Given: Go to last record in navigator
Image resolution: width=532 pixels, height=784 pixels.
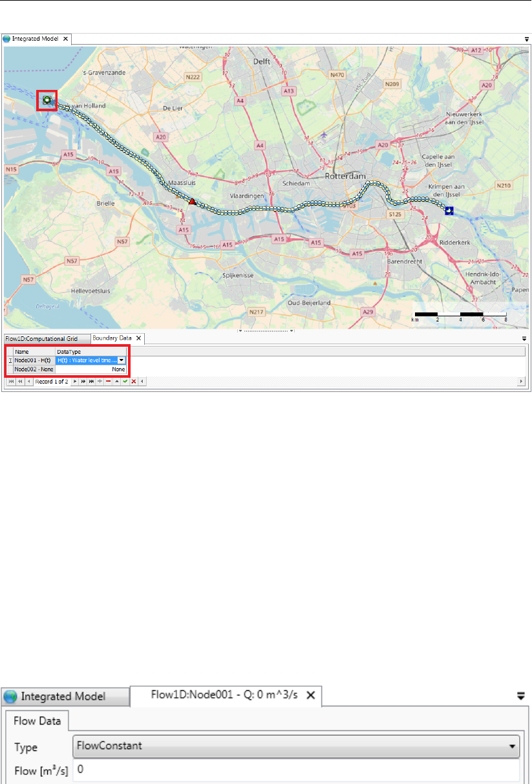Looking at the screenshot, I should tap(91, 382).
